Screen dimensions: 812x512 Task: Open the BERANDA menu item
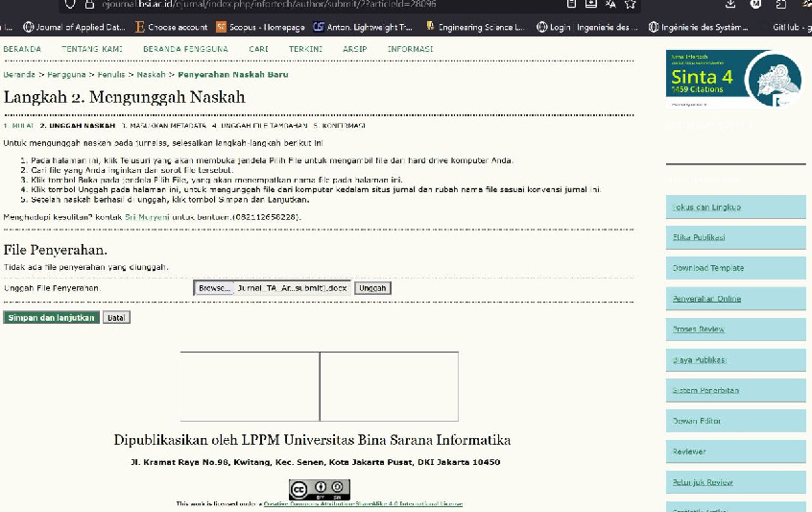click(x=22, y=48)
